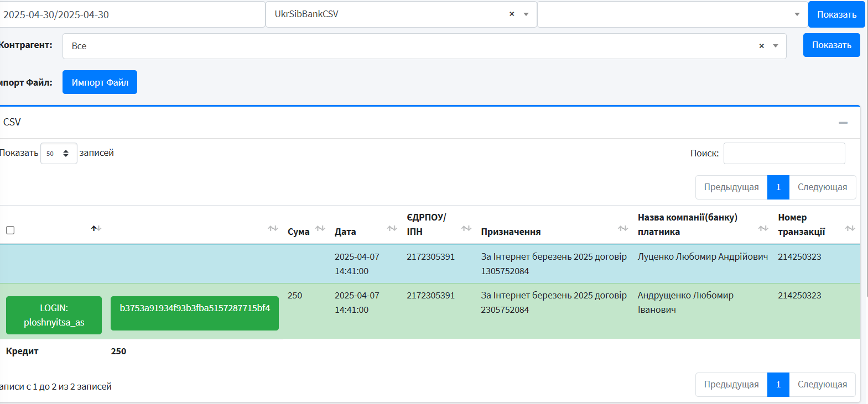Click the Сума column header text
868x404 pixels.
tap(298, 232)
